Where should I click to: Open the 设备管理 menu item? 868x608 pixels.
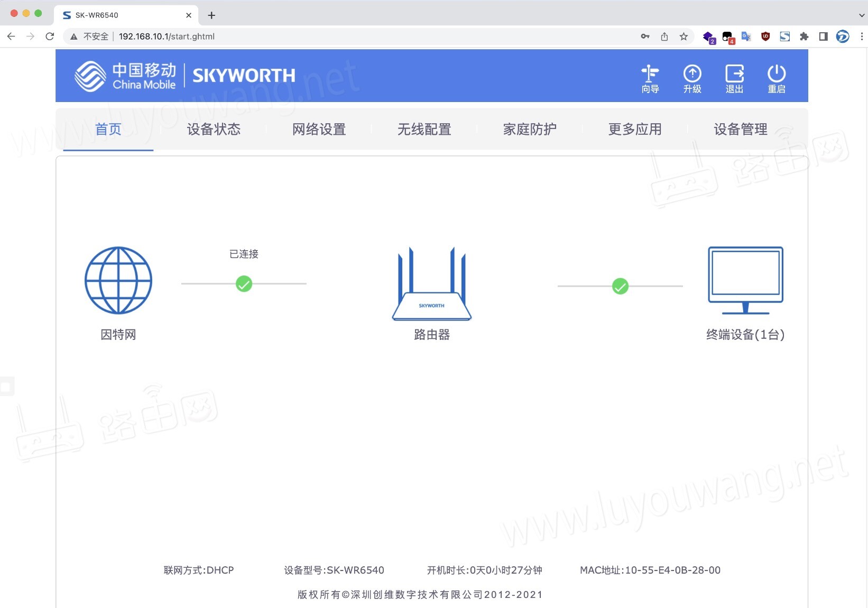click(741, 130)
